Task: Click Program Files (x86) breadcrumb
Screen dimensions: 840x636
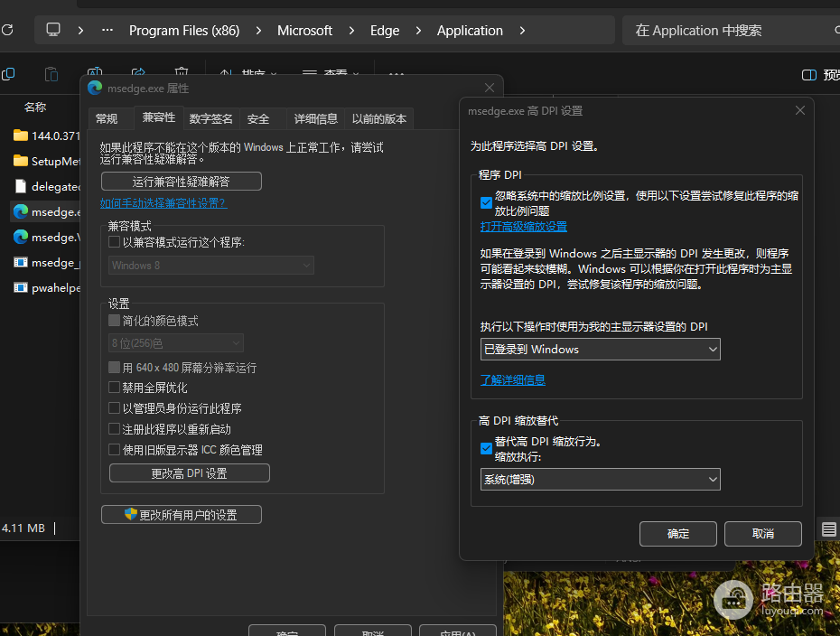Action: (x=184, y=31)
